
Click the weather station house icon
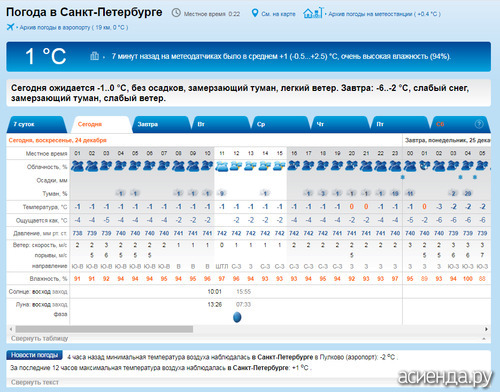(x=313, y=13)
